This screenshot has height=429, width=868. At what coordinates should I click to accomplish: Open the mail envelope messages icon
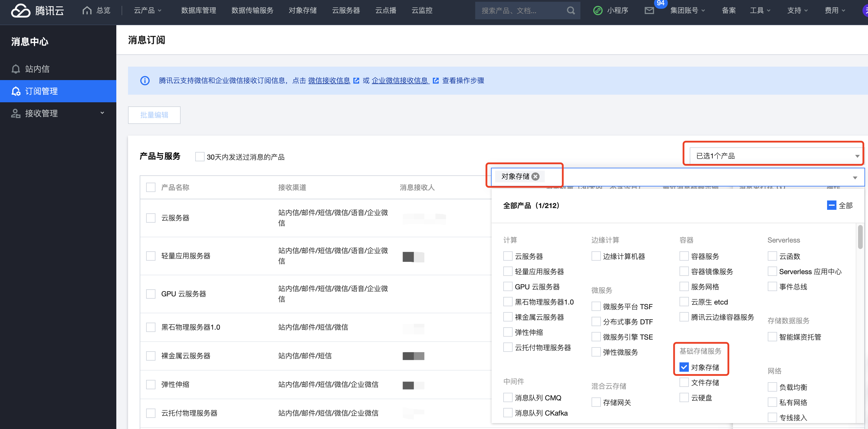[x=649, y=11]
